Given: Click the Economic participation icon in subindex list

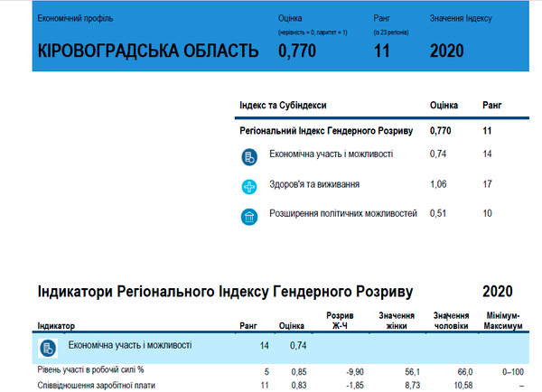Looking at the screenshot, I should pyautogui.click(x=250, y=155).
